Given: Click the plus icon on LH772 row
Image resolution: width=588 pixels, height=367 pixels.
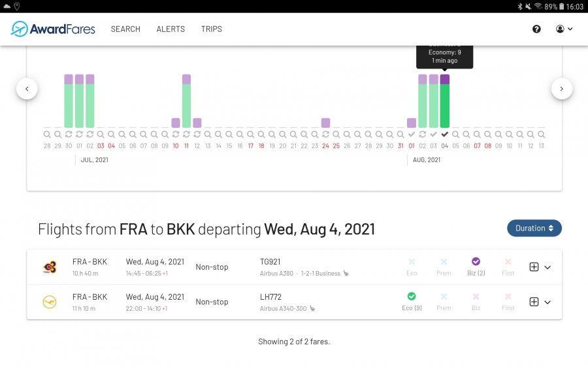Looking at the screenshot, I should pyautogui.click(x=534, y=302).
